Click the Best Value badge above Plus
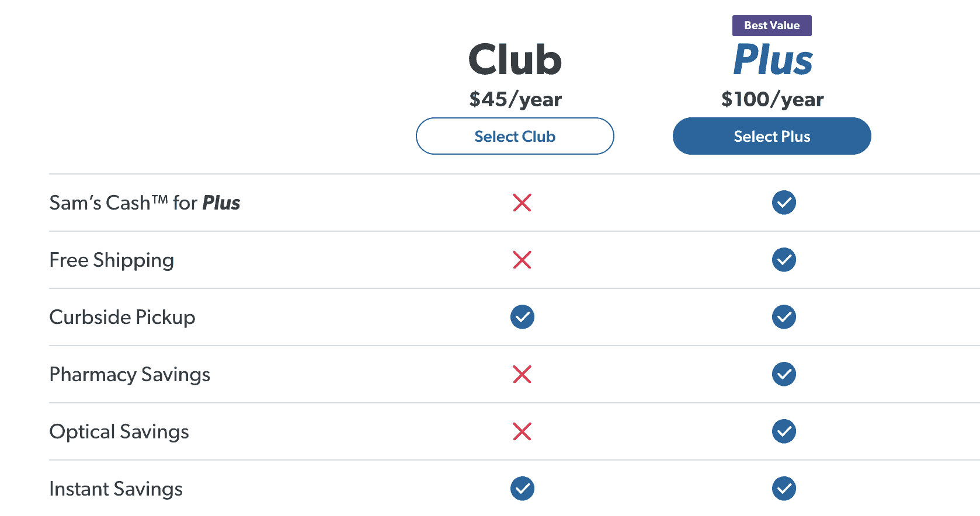 pyautogui.click(x=772, y=25)
